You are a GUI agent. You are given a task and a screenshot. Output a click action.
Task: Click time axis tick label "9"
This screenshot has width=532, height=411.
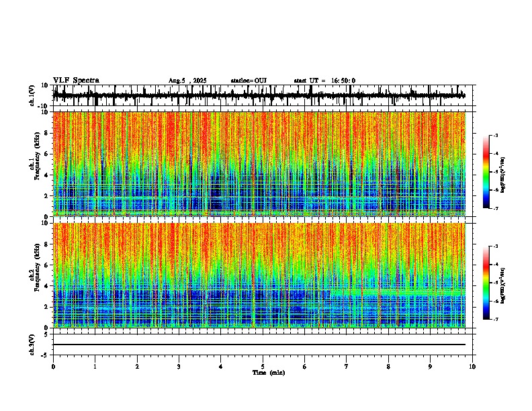430,367
